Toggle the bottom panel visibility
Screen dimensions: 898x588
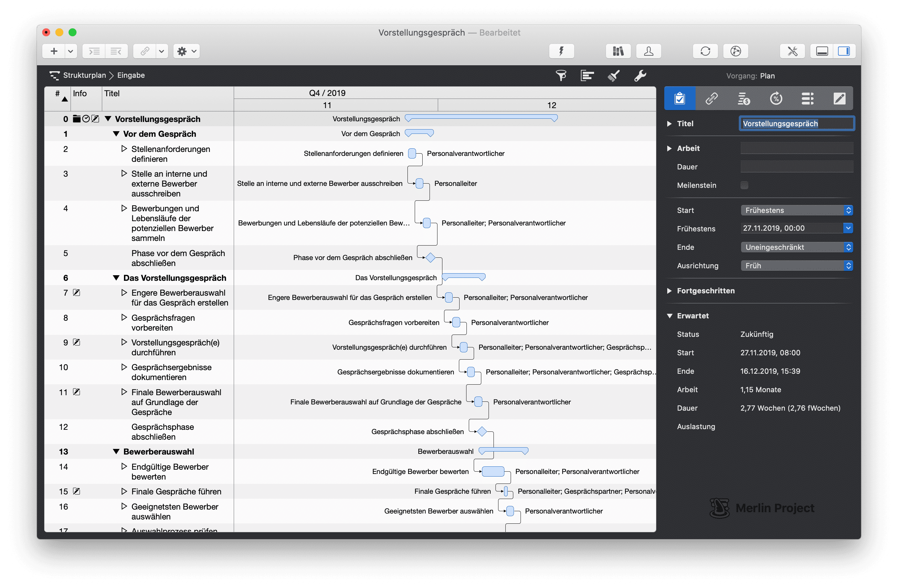(822, 51)
